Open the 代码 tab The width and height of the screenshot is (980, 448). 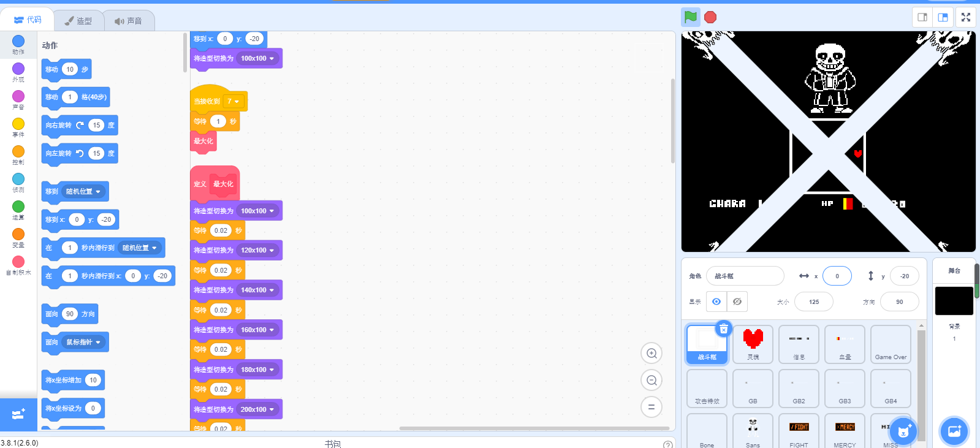28,20
